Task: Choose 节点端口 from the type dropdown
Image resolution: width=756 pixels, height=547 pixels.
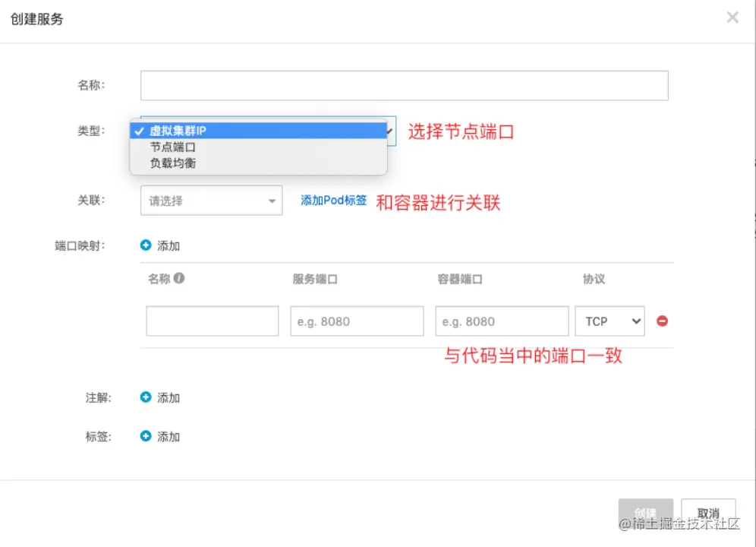Action: click(173, 147)
